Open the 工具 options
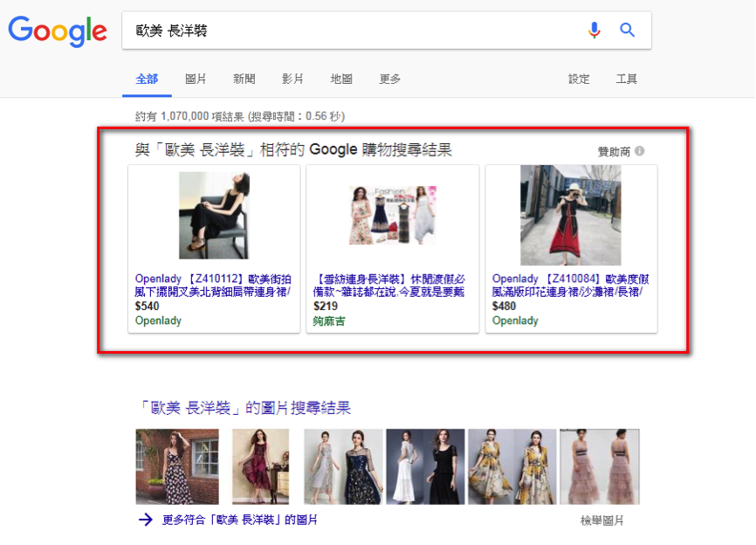Screen dimensions: 756x545 coord(627,79)
